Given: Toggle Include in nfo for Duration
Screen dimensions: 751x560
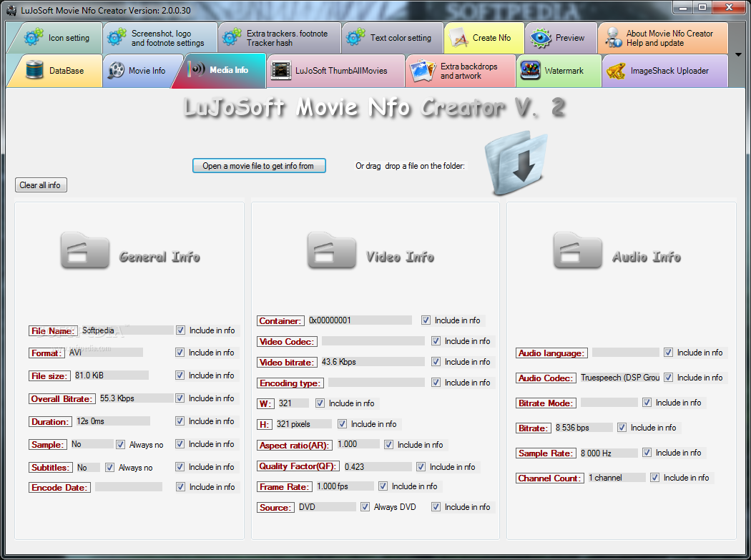Looking at the screenshot, I should [180, 421].
